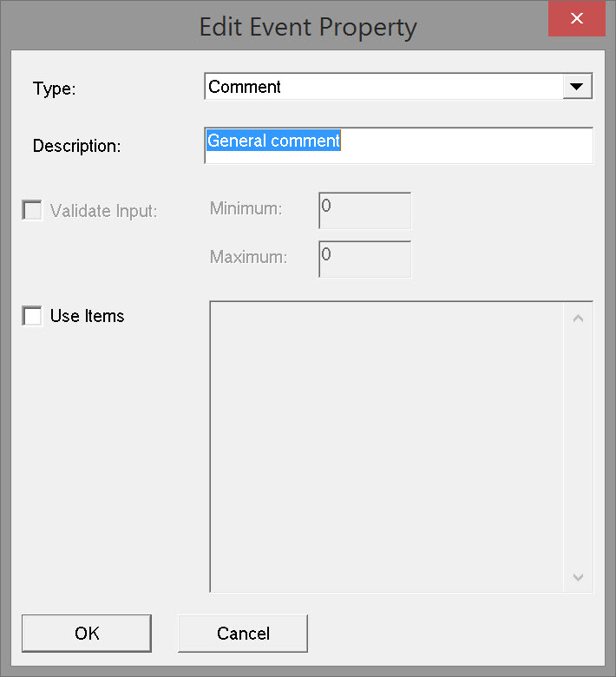
Task: Click the Maximum value field
Action: [x=364, y=259]
